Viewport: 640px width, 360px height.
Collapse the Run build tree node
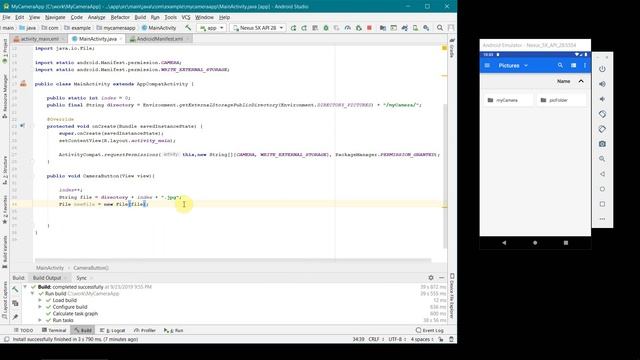33,293
